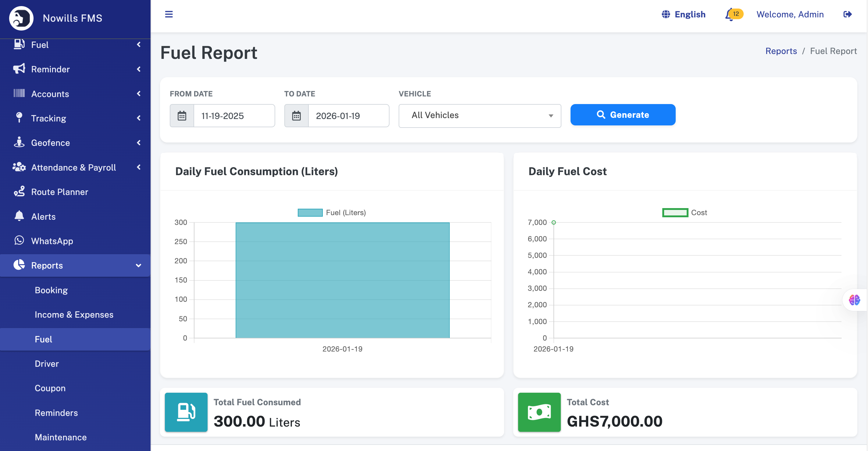
Task: Click the To Date calendar icon
Action: 296,116
